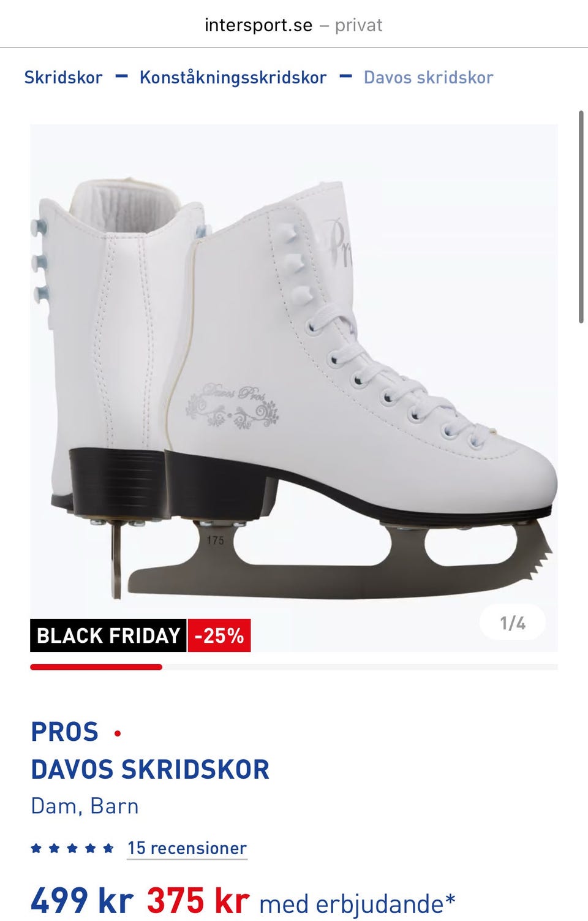The width and height of the screenshot is (588, 921).
Task: Select the Davos skridskor breadcrumb
Action: tap(428, 78)
